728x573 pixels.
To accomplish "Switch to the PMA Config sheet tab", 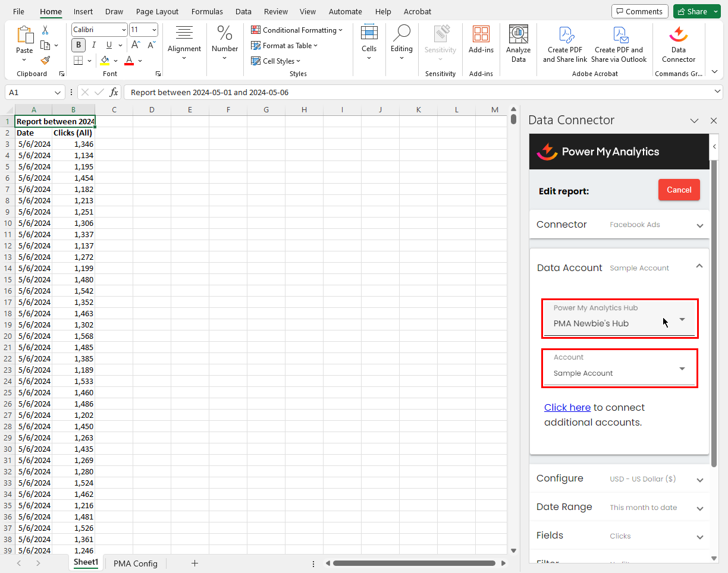I will click(x=136, y=563).
